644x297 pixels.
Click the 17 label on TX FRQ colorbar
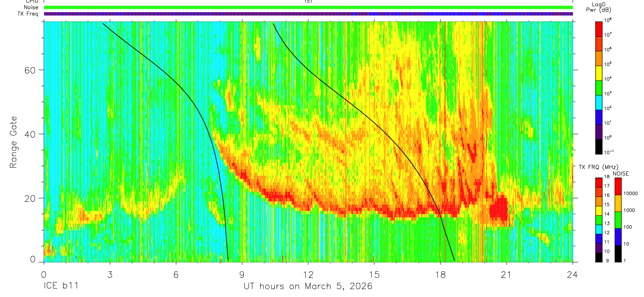pos(607,186)
